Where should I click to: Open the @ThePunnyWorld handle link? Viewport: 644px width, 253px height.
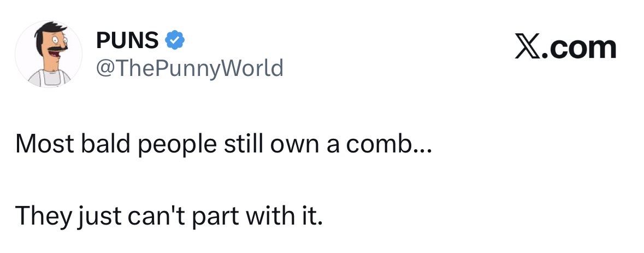[x=190, y=69]
